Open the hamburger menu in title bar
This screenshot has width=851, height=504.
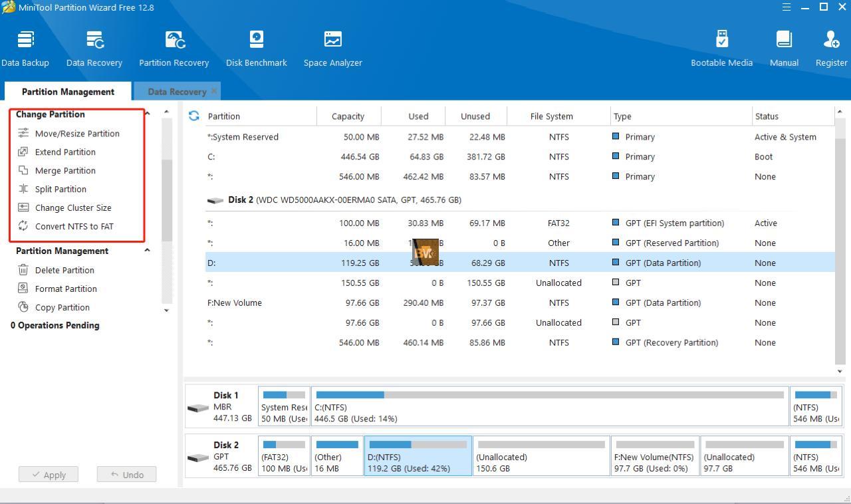[x=787, y=7]
